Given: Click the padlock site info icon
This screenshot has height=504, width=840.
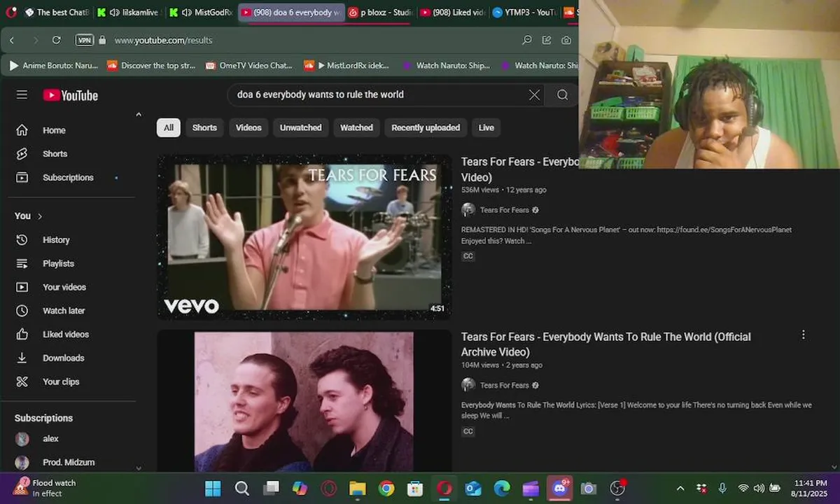Looking at the screenshot, I should tap(102, 40).
